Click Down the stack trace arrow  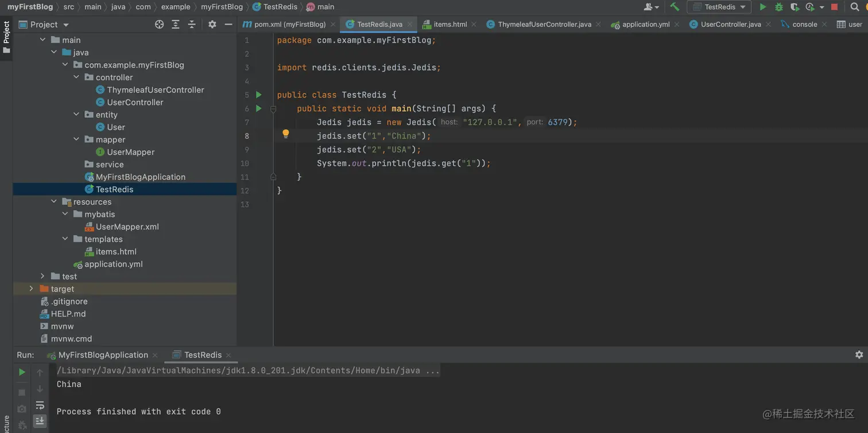point(40,389)
